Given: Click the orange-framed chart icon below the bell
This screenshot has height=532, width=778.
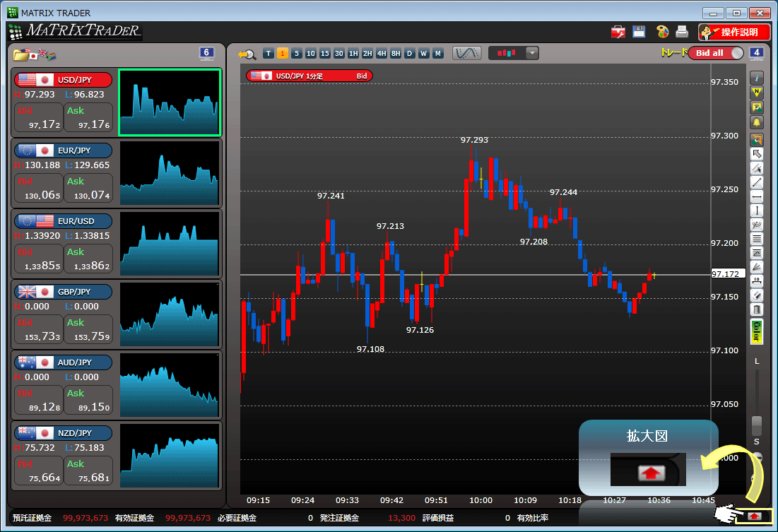Looking at the screenshot, I should coord(756,139).
